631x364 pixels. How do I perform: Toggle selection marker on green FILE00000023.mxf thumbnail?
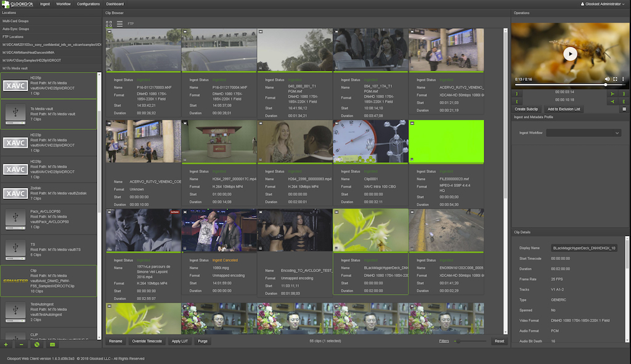[x=412, y=123]
